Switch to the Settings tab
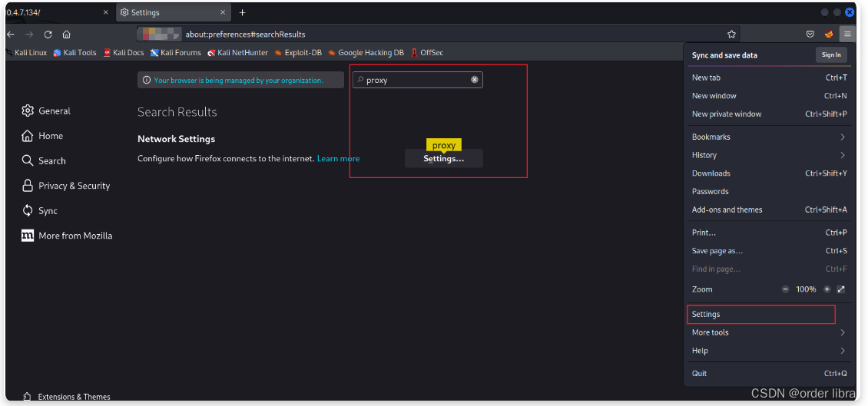 click(174, 13)
